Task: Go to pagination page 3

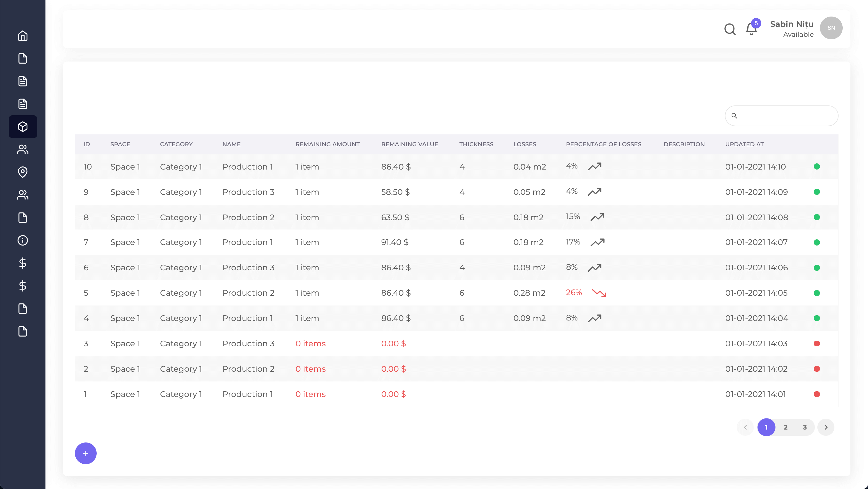Action: tap(805, 427)
